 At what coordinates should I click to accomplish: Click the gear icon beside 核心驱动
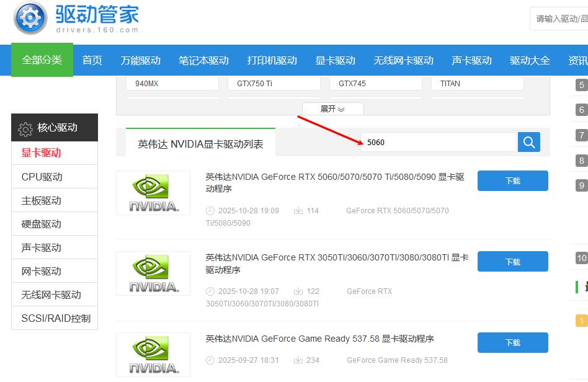[25, 129]
